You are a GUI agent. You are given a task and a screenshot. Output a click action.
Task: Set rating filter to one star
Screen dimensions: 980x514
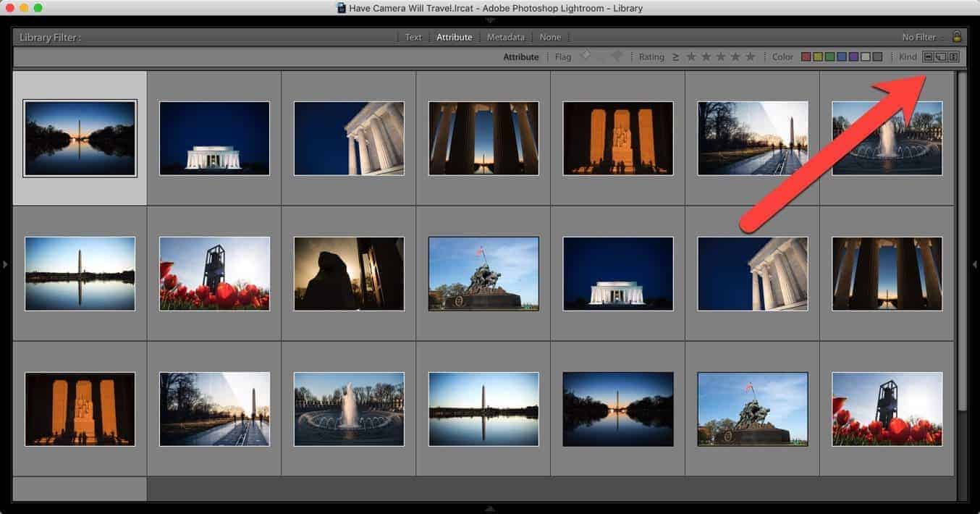pos(691,56)
